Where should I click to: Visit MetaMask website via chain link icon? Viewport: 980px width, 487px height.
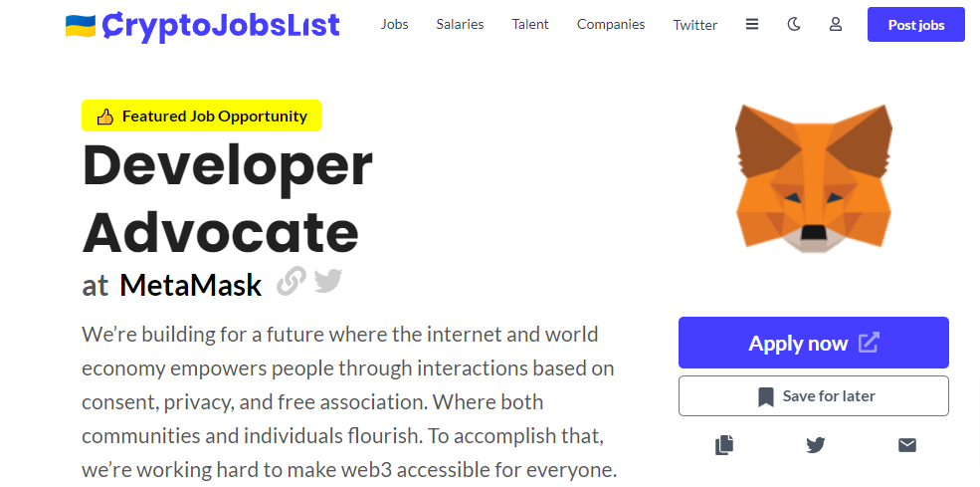[x=292, y=281]
